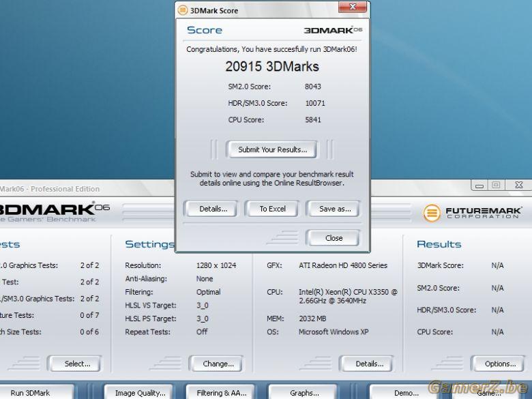The image size is (532, 399).
Task: Click the texture tests count 0 of 7
Action: pyautogui.click(x=89, y=315)
